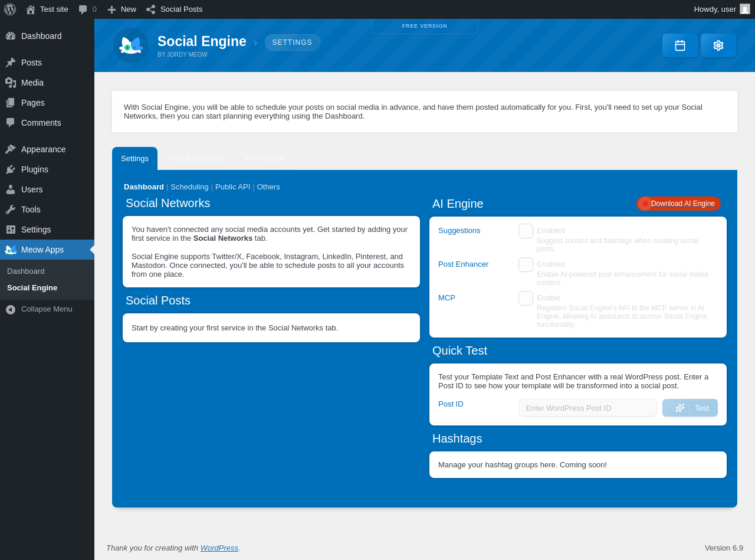This screenshot has width=755, height=560.
Task: Click the WordPress logo icon
Action: pos(10,9)
